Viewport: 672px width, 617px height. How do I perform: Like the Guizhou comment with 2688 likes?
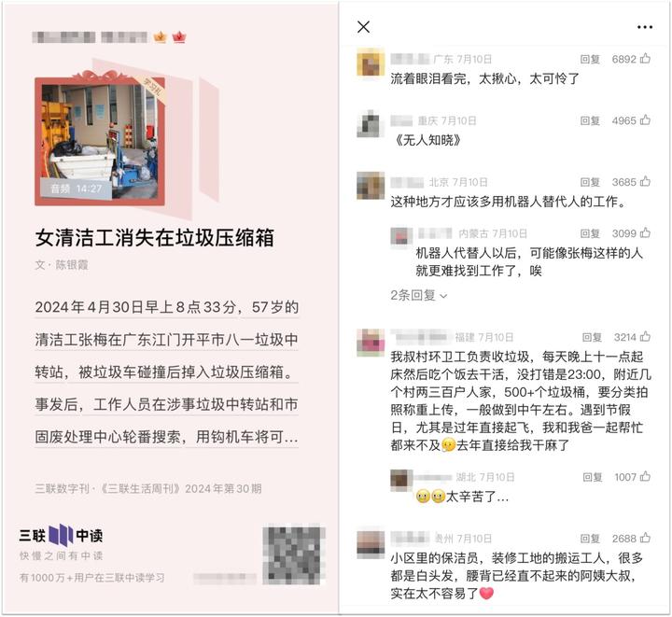(x=646, y=538)
